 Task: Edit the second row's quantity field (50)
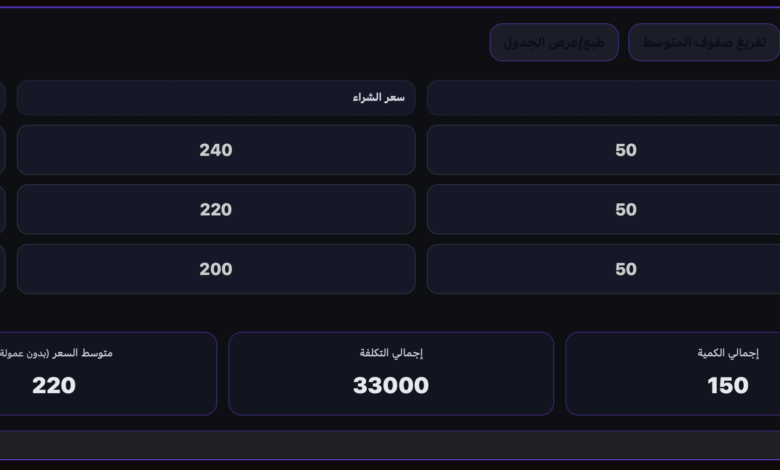[x=603, y=209]
